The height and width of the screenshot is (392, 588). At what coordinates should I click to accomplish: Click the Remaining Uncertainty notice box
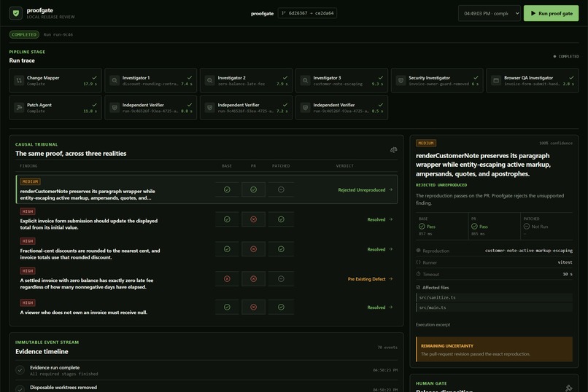click(494, 349)
